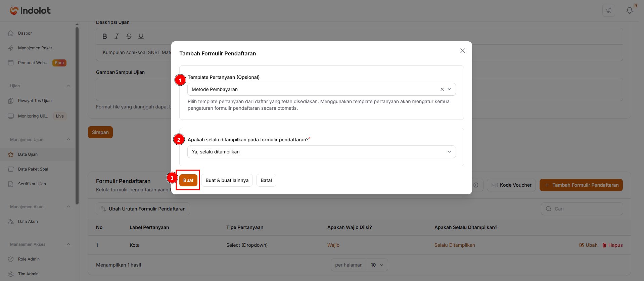
Task: Click the Baru badge beside Pembuat Web
Action: point(59,63)
